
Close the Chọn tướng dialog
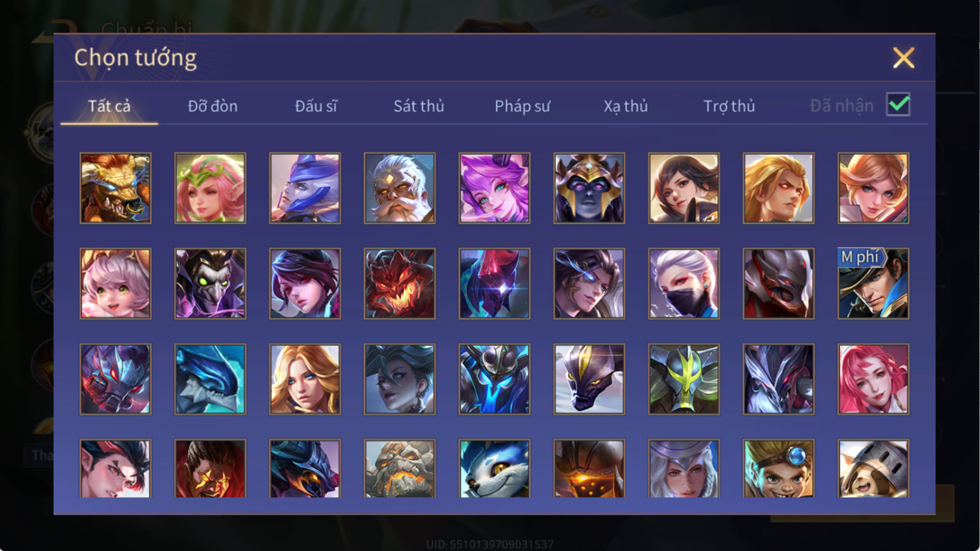click(x=903, y=58)
